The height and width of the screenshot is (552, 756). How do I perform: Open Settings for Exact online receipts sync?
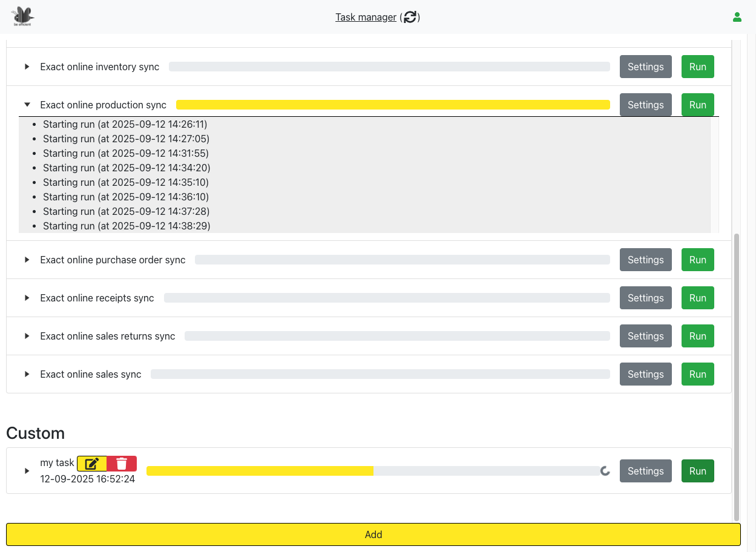(x=645, y=298)
